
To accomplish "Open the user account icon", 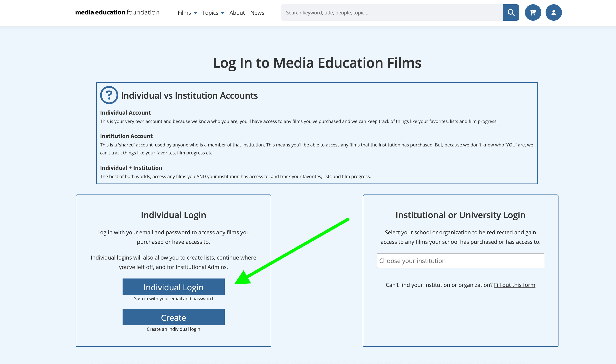I will point(554,12).
